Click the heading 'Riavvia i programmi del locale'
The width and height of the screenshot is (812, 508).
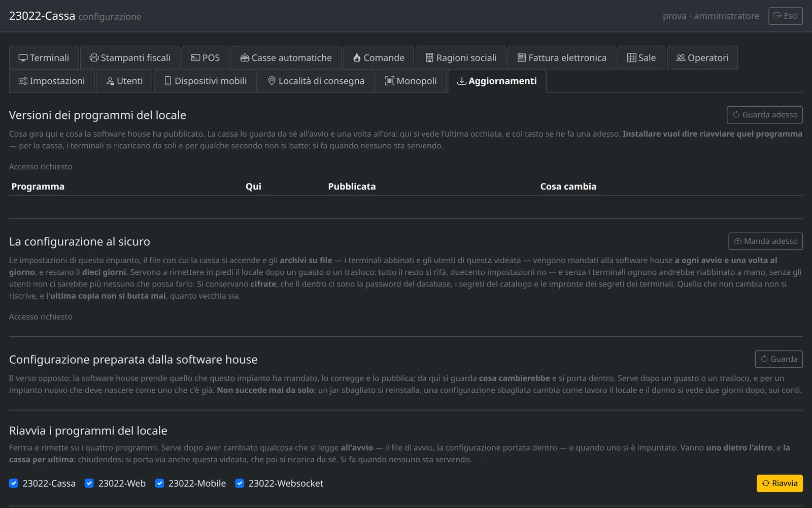(x=88, y=431)
